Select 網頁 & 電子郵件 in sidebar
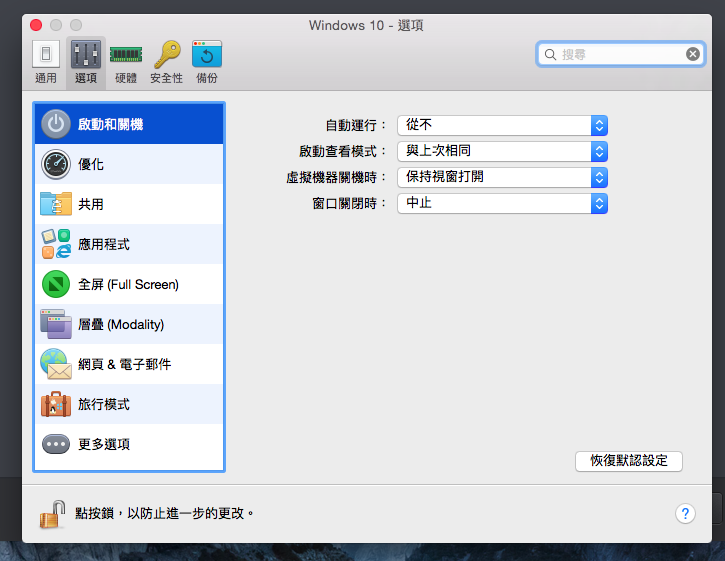Screen dimensions: 725x561 (129, 364)
